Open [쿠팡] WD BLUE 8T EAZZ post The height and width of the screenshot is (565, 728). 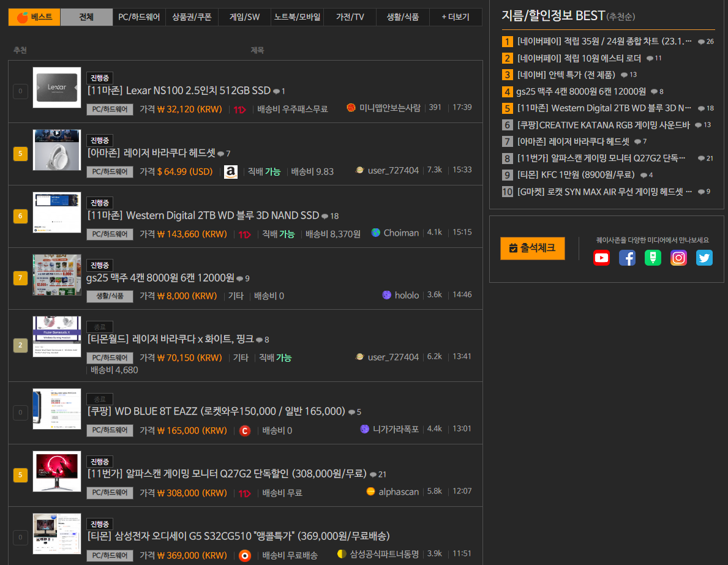216,411
